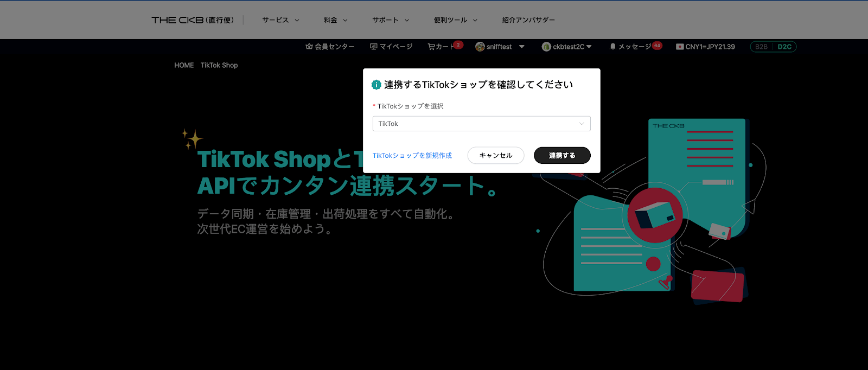
Task: Click the info icon in dialog title
Action: (376, 85)
